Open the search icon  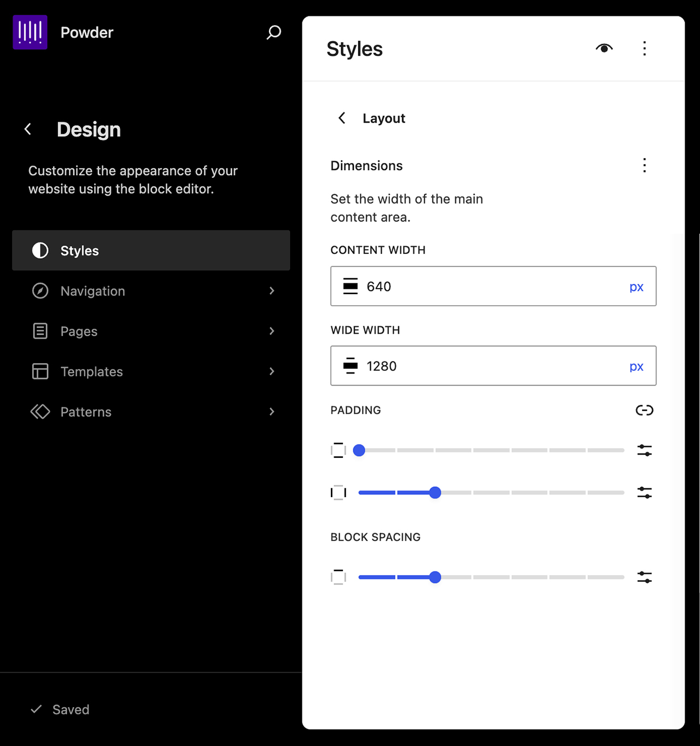pyautogui.click(x=273, y=32)
